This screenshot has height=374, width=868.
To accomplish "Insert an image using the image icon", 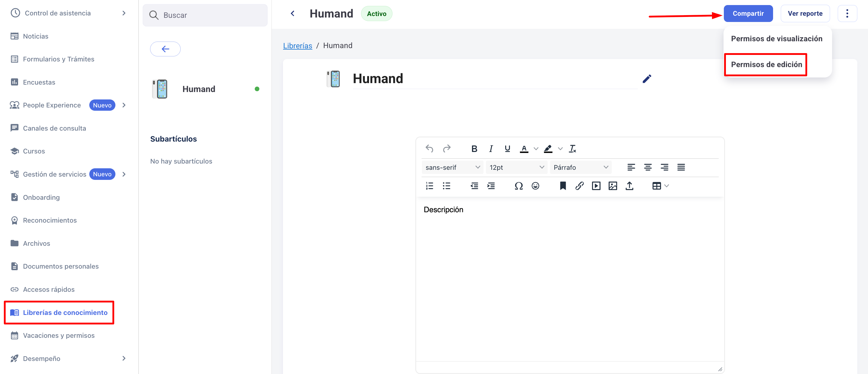I will coord(613,186).
